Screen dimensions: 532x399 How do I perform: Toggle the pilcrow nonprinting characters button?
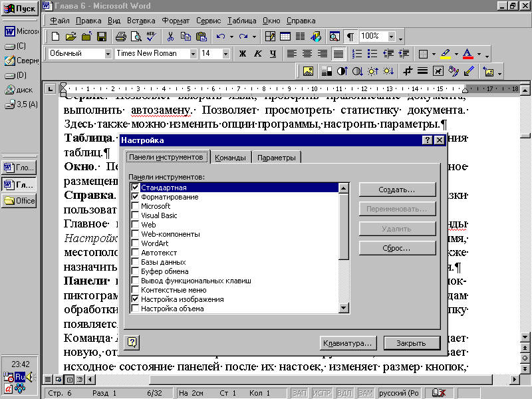pyautogui.click(x=350, y=37)
